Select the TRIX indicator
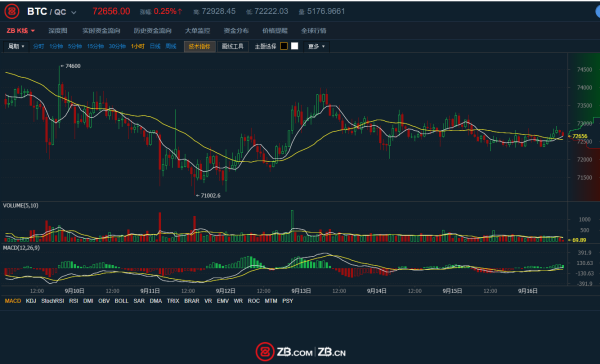600x364 pixels. [173, 301]
